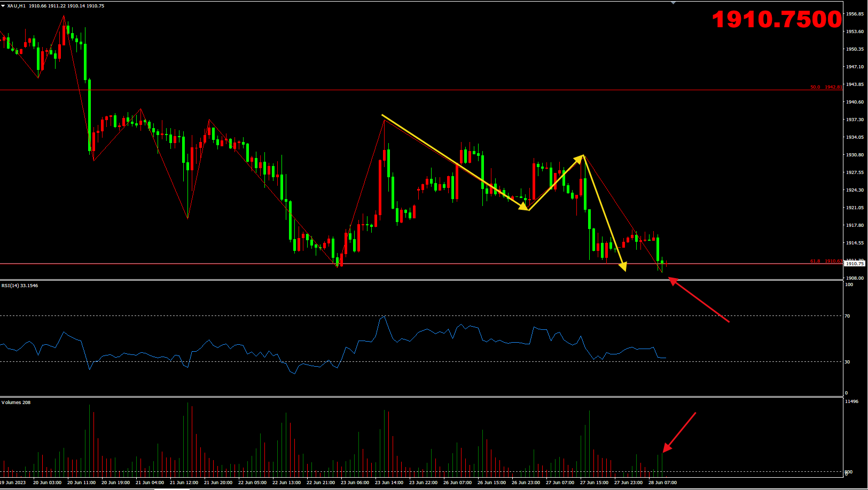This screenshot has height=490, width=868.
Task: Click time axis label 27 Jun 07:00
Action: (x=560, y=483)
